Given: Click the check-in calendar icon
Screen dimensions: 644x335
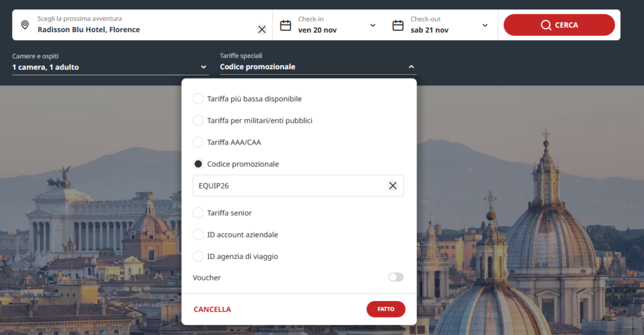Looking at the screenshot, I should [286, 25].
